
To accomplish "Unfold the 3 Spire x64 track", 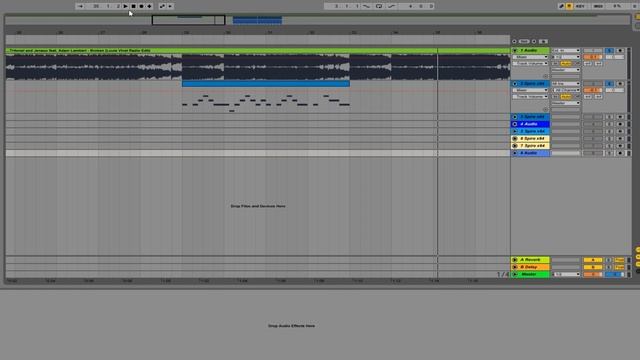I will point(515,117).
